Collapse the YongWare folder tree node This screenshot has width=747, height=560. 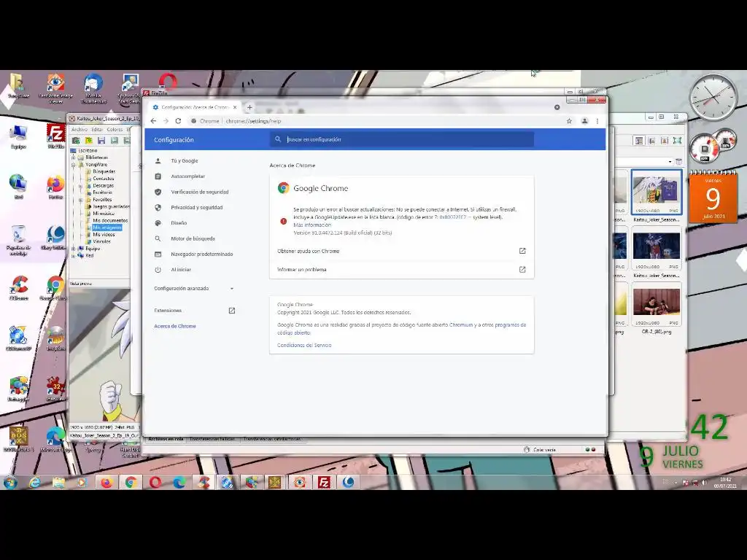coord(74,165)
